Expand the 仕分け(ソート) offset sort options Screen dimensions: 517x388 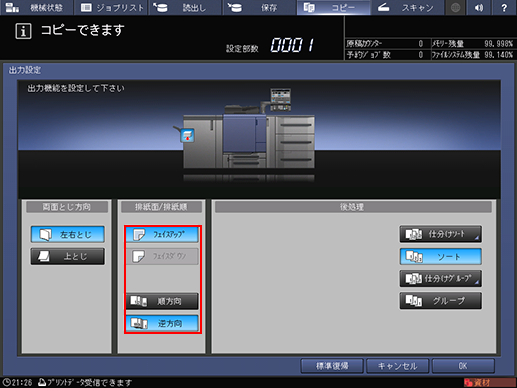coord(441,234)
